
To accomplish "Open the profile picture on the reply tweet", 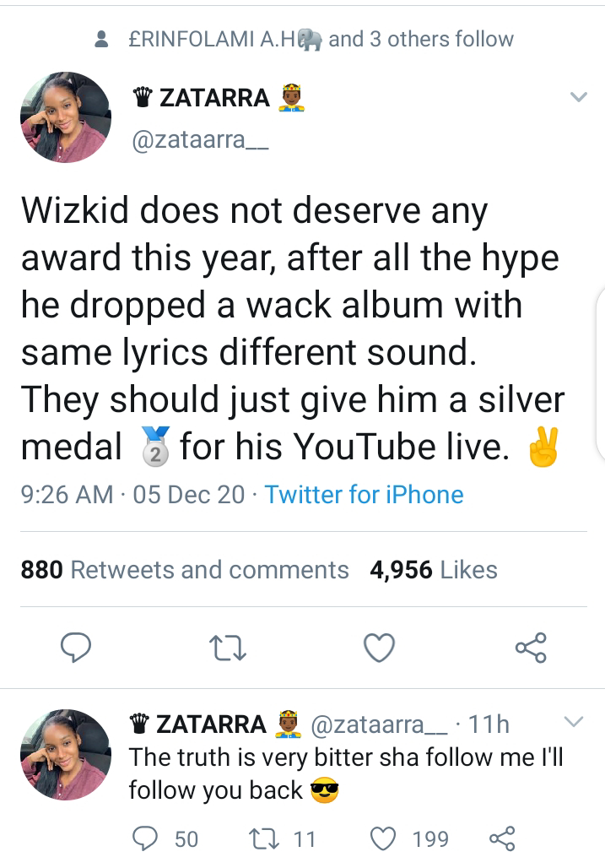I will pyautogui.click(x=66, y=755).
